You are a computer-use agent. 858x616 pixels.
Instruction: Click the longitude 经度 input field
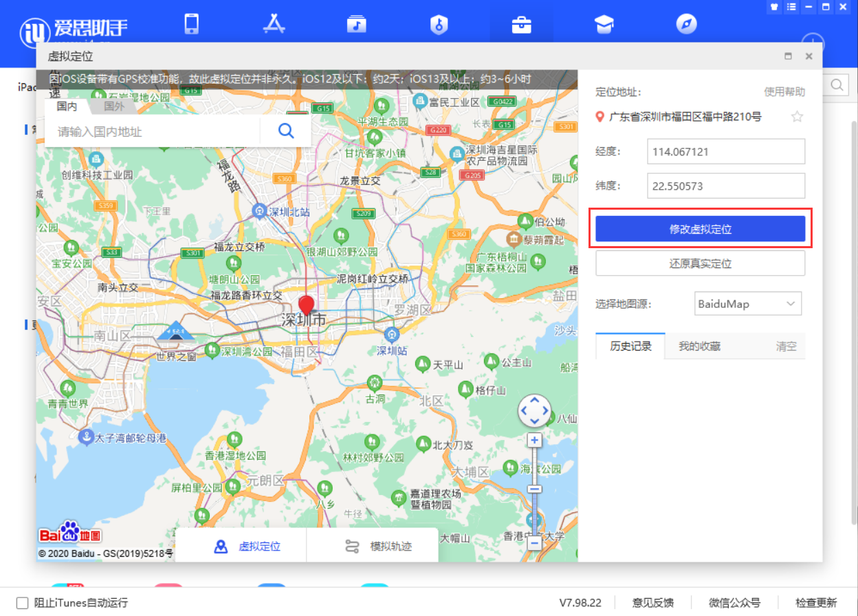click(x=725, y=152)
